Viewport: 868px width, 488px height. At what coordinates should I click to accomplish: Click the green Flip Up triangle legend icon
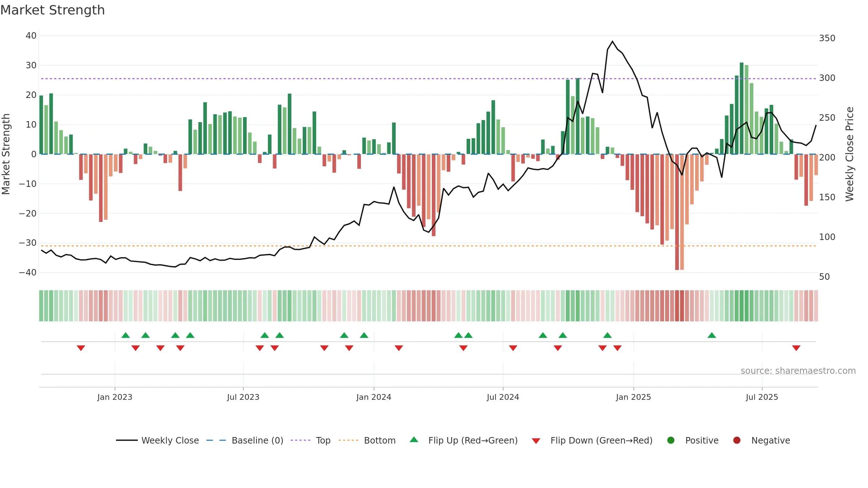coord(414,440)
